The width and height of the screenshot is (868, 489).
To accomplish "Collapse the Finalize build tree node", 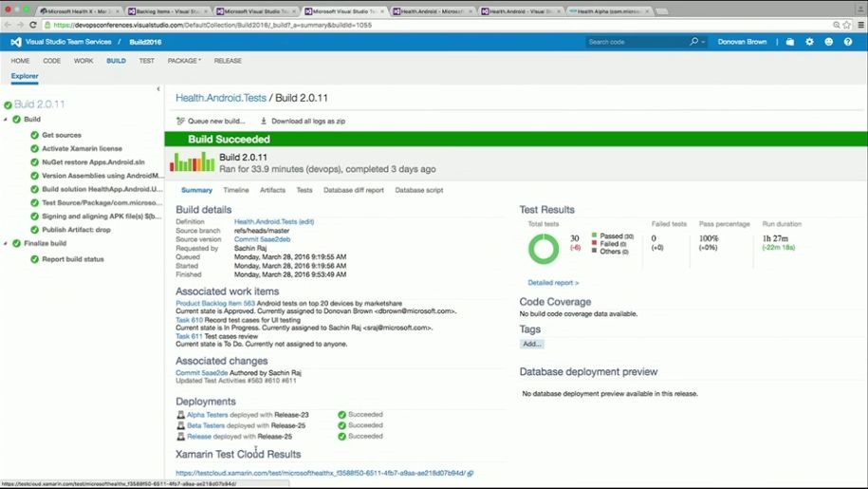I will pyautogui.click(x=6, y=243).
